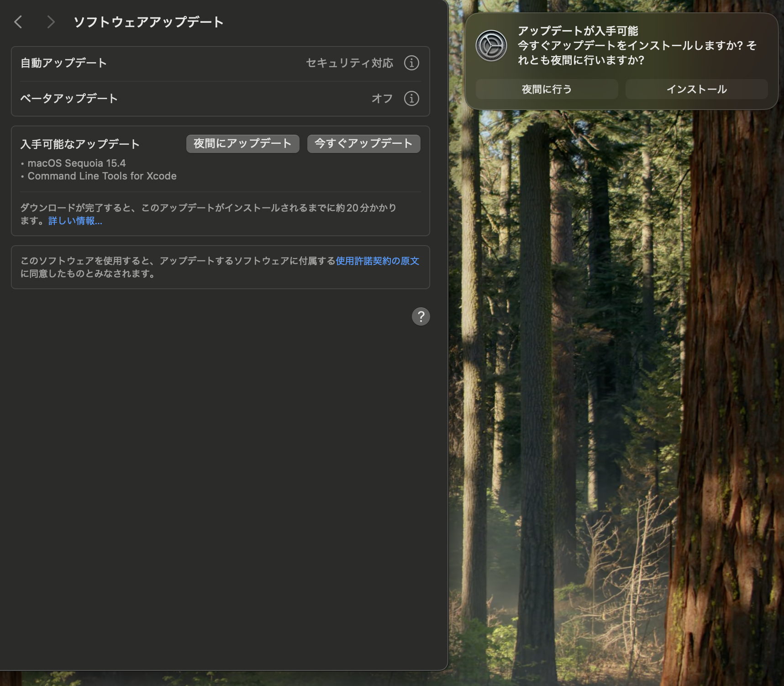Image resolution: width=784 pixels, height=686 pixels.
Task: Choose 夜間に行う in the notification
Action: click(547, 89)
